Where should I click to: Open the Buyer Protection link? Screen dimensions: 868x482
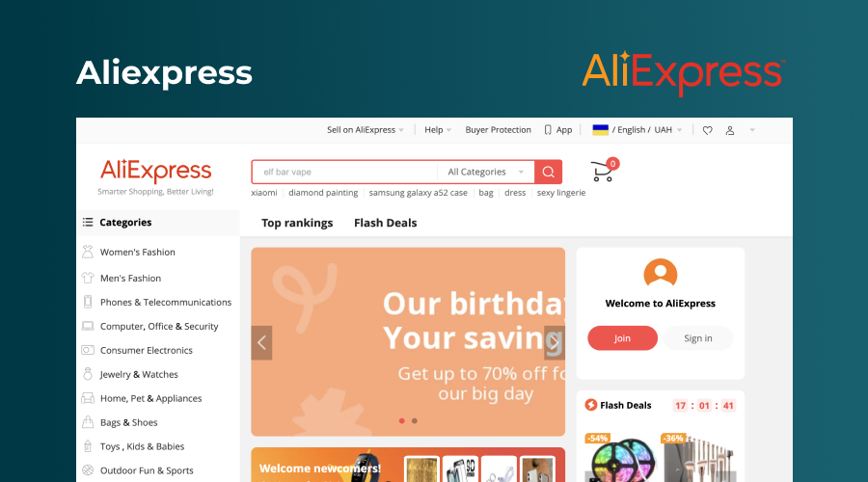point(498,130)
